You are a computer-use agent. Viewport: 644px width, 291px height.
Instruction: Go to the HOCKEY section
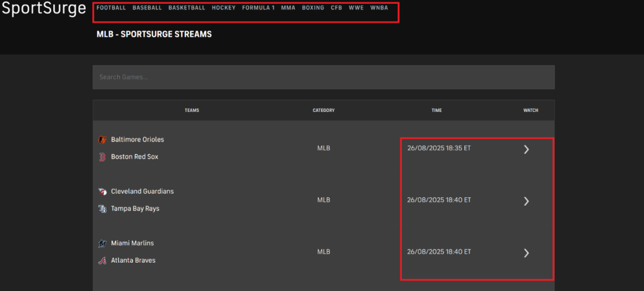[224, 8]
